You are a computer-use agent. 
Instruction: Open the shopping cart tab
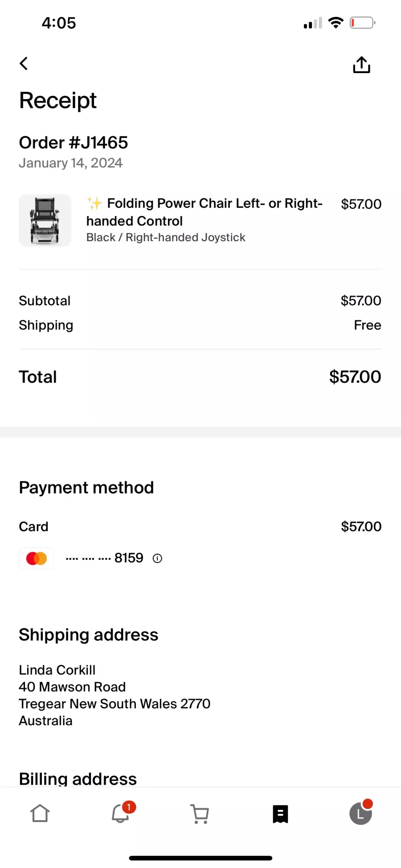200,814
